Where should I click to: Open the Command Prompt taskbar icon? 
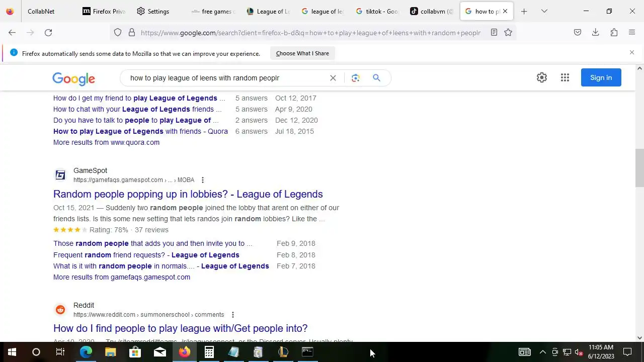[307, 352]
